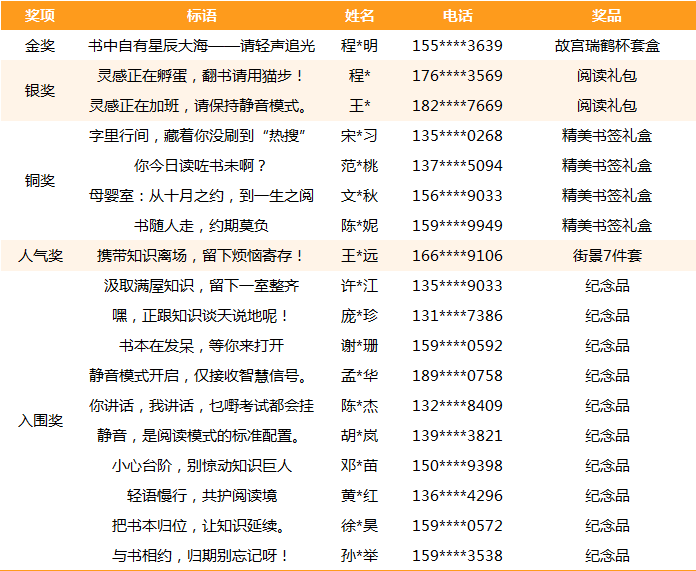696x571 pixels.
Task: Click prize 故宫瑞鹤杯套盒
Action: tap(607, 46)
